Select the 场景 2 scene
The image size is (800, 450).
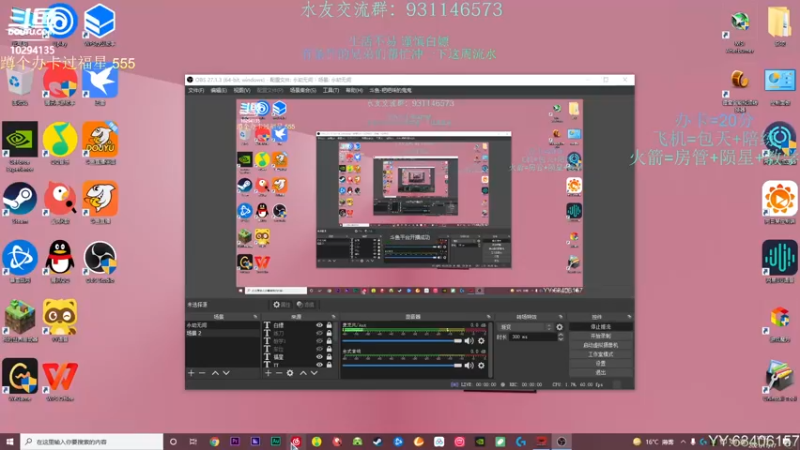coord(222,333)
